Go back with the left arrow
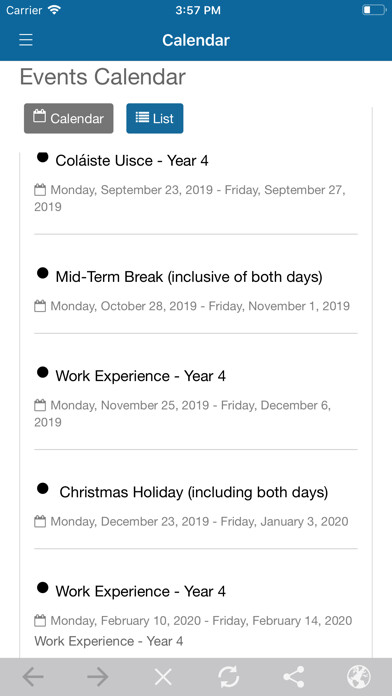Image resolution: width=392 pixels, height=696 pixels. tap(33, 677)
